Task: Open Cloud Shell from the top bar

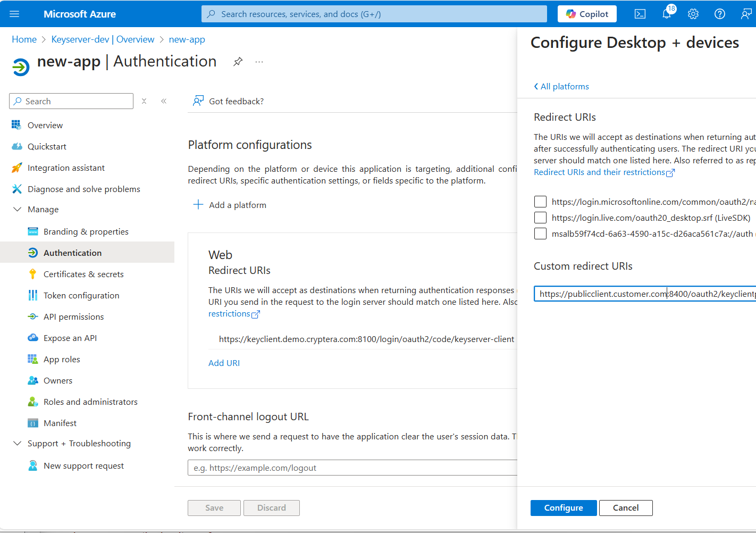Action: 640,14
